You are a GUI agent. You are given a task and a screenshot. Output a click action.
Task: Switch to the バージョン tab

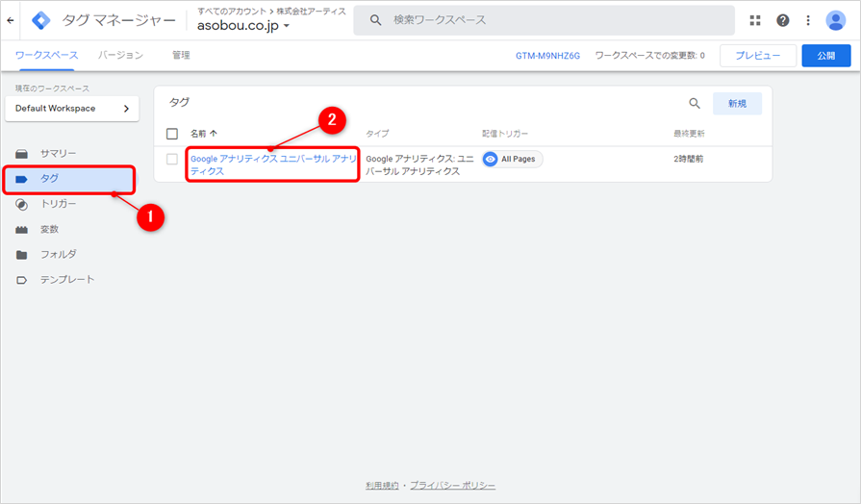click(x=121, y=55)
